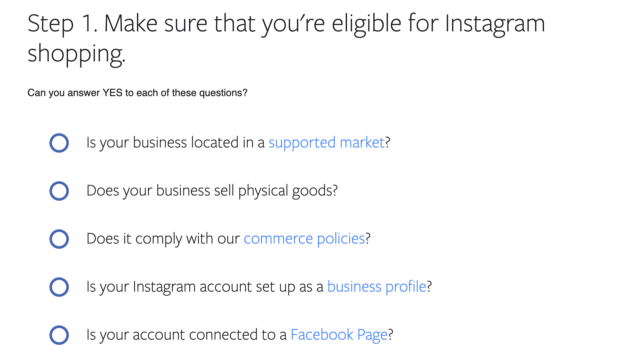This screenshot has height=363, width=644.
Task: Tick the circle for physical goods question
Action: coord(59,191)
